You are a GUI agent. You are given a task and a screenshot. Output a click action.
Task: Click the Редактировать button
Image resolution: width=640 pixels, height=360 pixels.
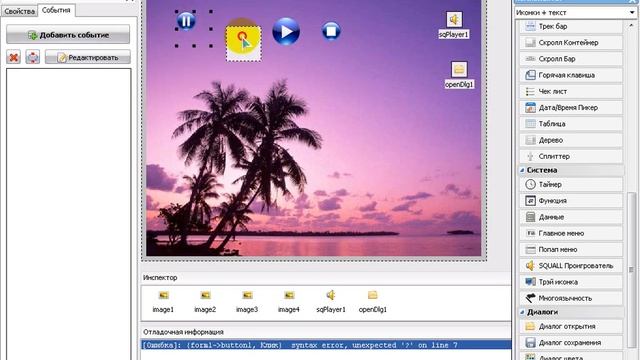(x=88, y=57)
